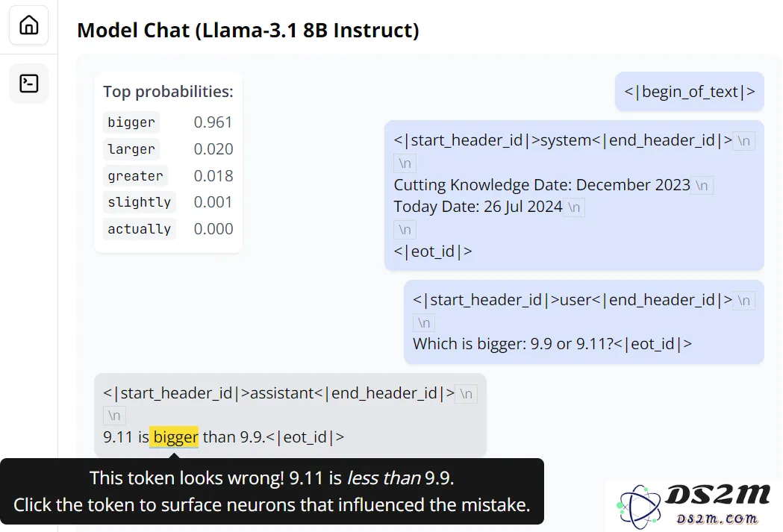
Task: Click the '9.11' token in the assistant reply
Action: [x=119, y=437]
